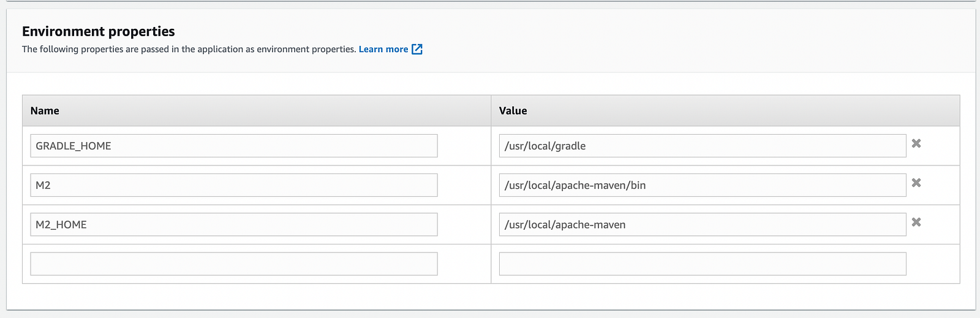Click the empty Value field in last row
Viewport: 980px width, 318px height.
coord(703,263)
